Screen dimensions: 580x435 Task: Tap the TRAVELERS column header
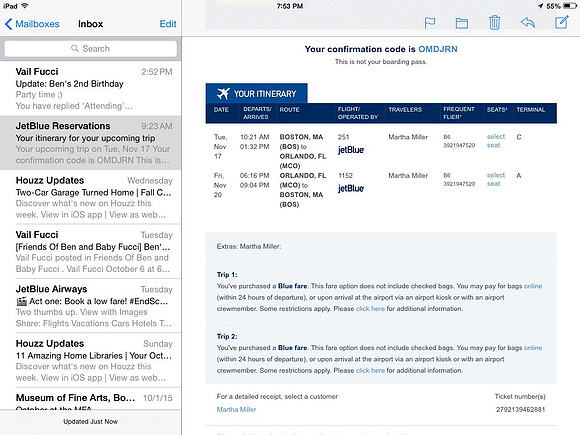coord(405,110)
